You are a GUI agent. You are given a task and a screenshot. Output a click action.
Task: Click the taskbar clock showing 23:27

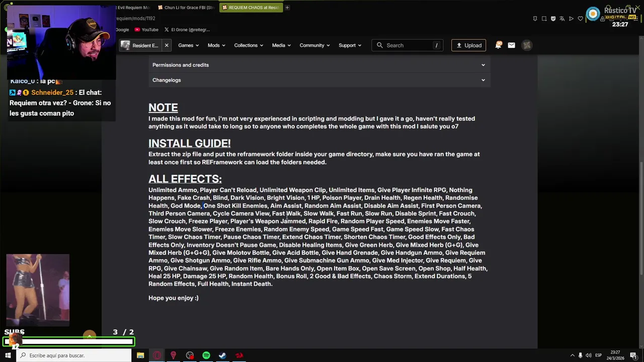click(x=615, y=355)
